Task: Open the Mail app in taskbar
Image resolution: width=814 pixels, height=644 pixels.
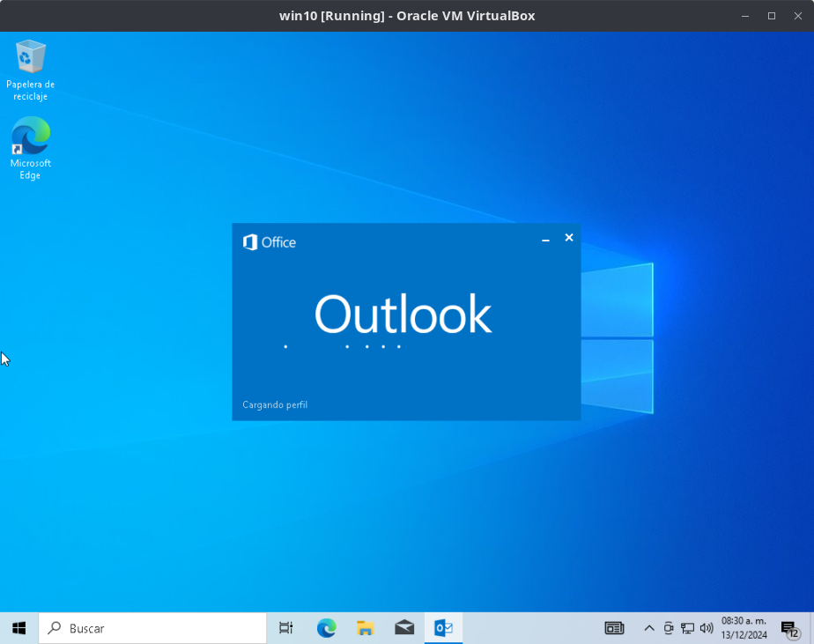Action: [404, 628]
